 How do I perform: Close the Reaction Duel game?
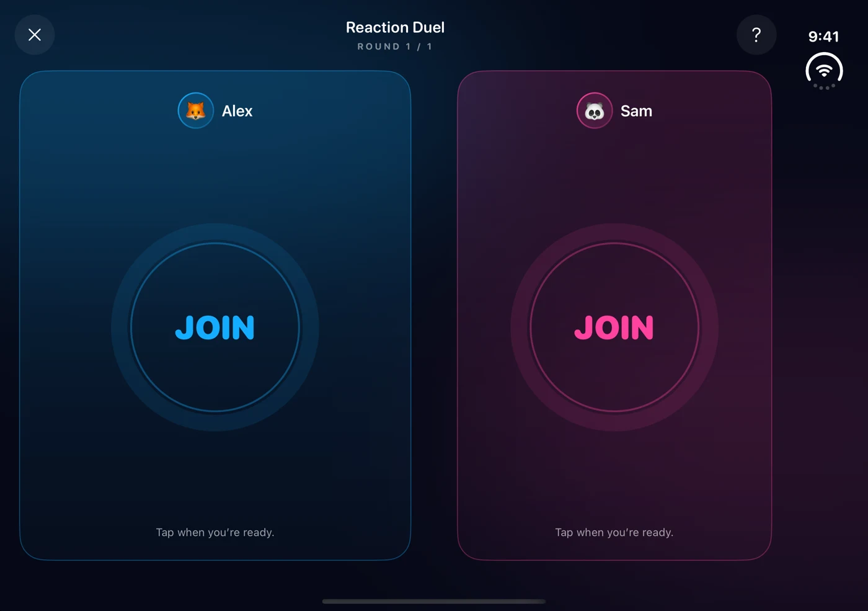point(35,35)
